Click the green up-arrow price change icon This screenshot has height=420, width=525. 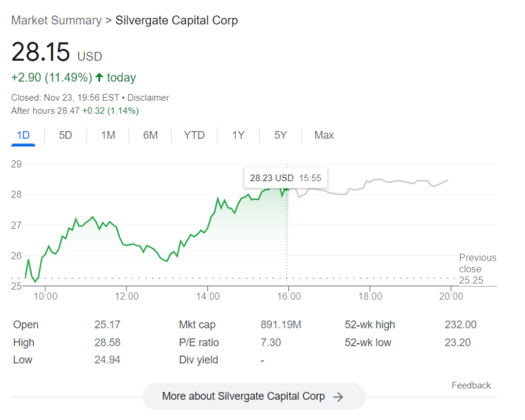pyautogui.click(x=99, y=78)
